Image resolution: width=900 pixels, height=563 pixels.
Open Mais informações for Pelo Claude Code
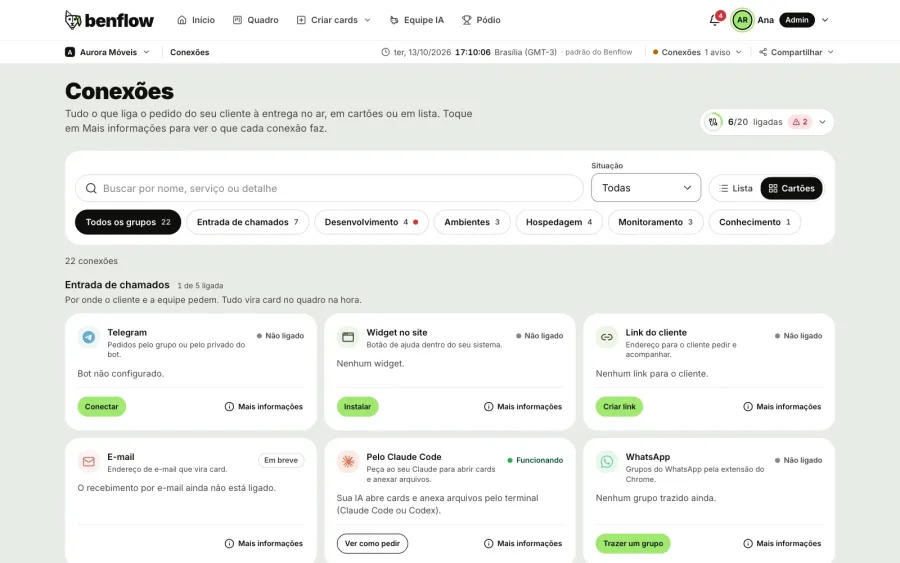pyautogui.click(x=523, y=543)
